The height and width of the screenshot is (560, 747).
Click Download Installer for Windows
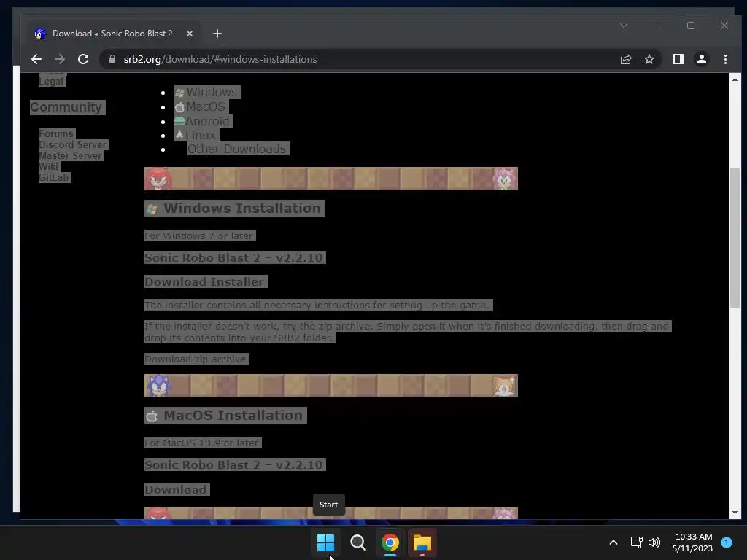[204, 282]
